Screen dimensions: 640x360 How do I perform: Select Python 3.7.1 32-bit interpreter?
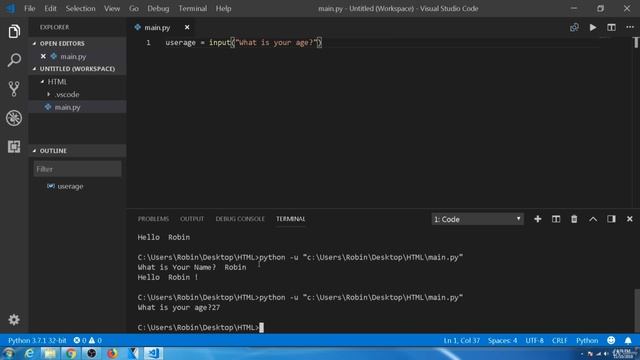pos(37,340)
